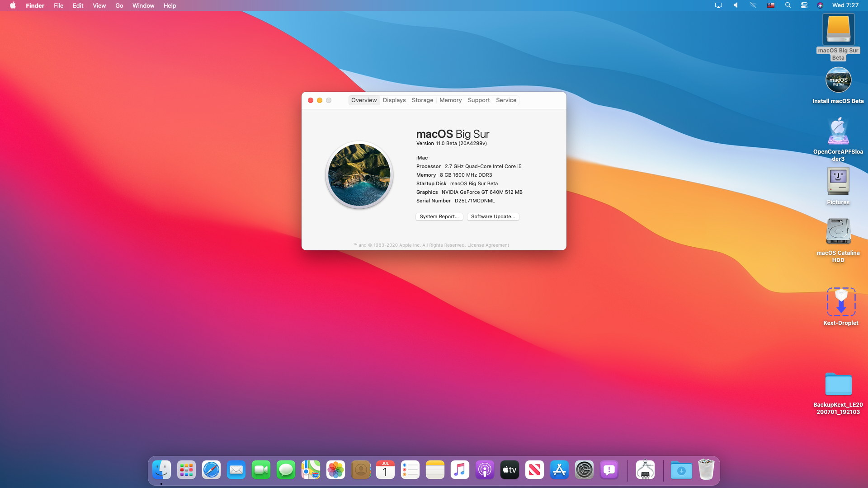
Task: Open Reminders from the Dock
Action: coord(410,470)
